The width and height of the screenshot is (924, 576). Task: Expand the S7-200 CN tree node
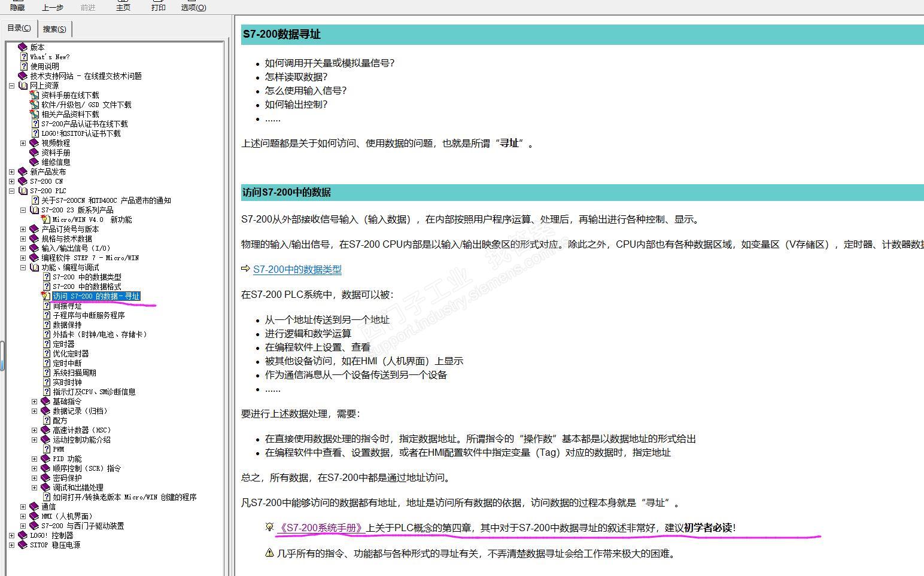tap(12, 181)
